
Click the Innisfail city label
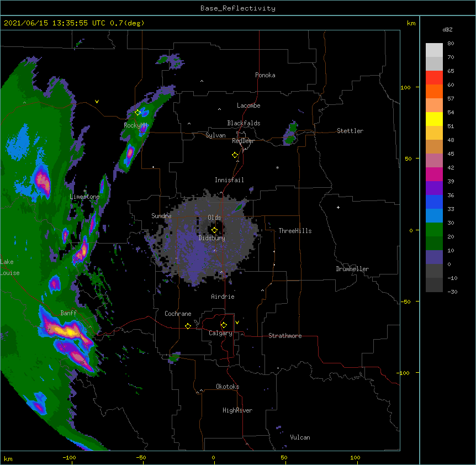(x=229, y=180)
